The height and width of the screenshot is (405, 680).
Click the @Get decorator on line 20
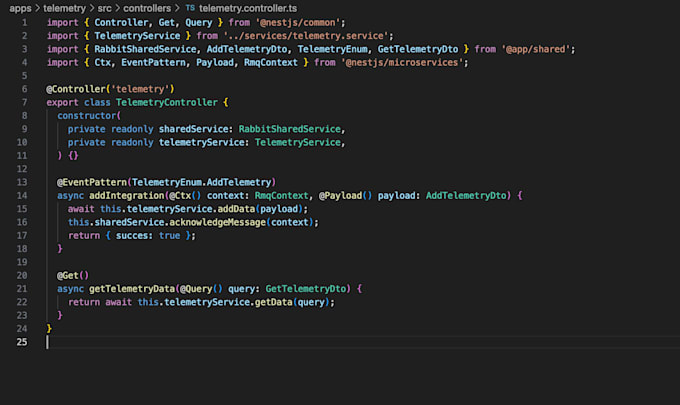pyautogui.click(x=68, y=275)
